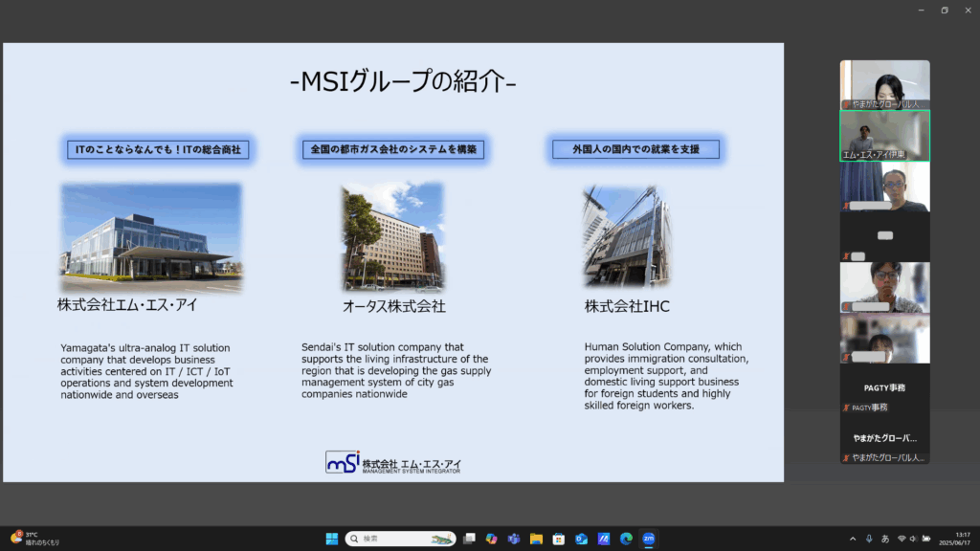Image resolution: width=980 pixels, height=551 pixels.
Task: Click the Yamagata's ultra-analog IT description
Action: click(146, 371)
